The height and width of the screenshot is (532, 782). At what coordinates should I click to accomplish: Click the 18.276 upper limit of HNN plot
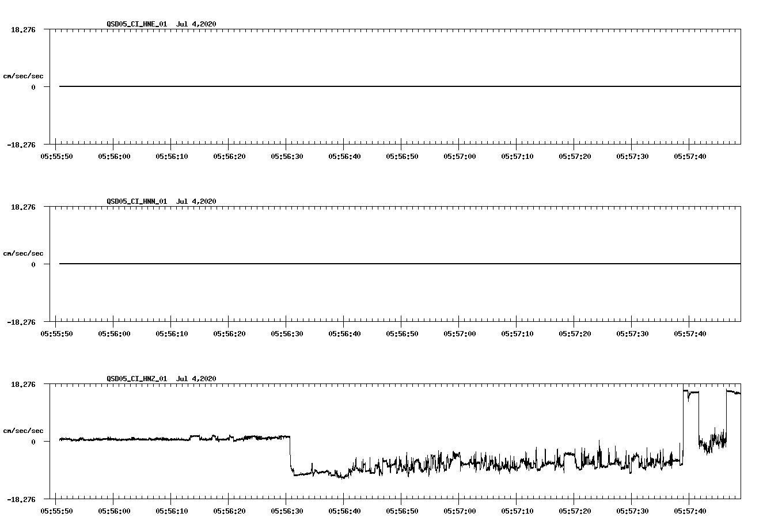(x=23, y=207)
